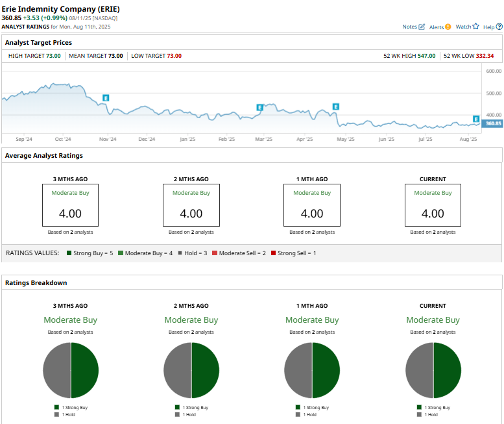This screenshot has width=504, height=424.
Task: Click '1 Strong Buy' legend under CURRENT pie
Action: tap(433, 407)
